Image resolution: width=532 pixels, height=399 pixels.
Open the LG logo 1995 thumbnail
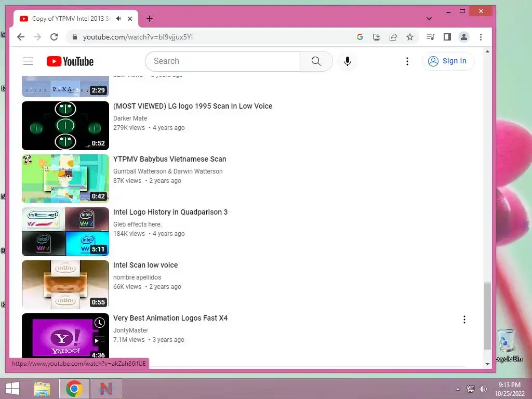[65, 126]
